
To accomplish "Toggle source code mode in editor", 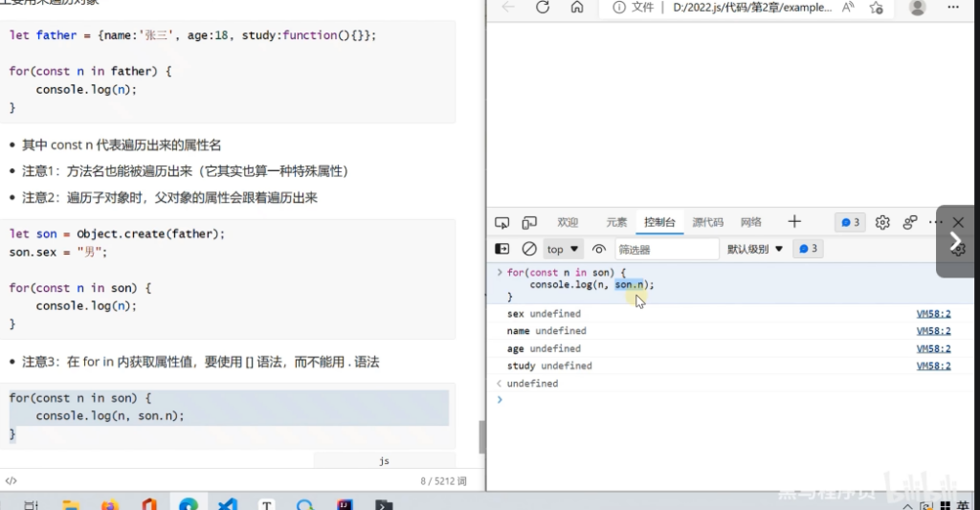I will click(x=11, y=480).
